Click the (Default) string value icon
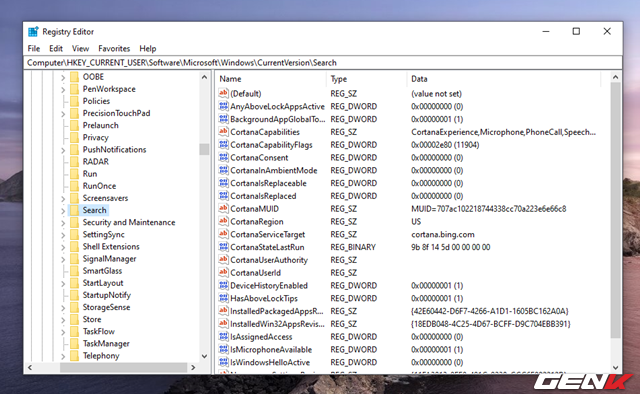640x394 pixels. pyautogui.click(x=223, y=93)
